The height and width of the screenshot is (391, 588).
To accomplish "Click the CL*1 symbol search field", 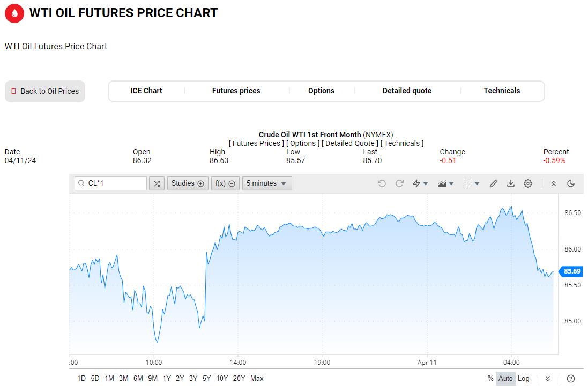I will [x=110, y=183].
